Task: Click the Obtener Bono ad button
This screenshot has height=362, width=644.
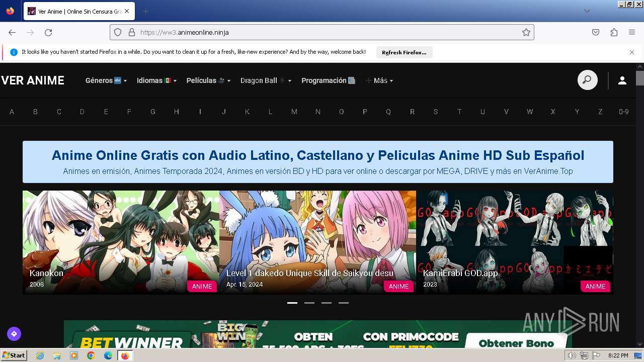Action: click(x=516, y=342)
